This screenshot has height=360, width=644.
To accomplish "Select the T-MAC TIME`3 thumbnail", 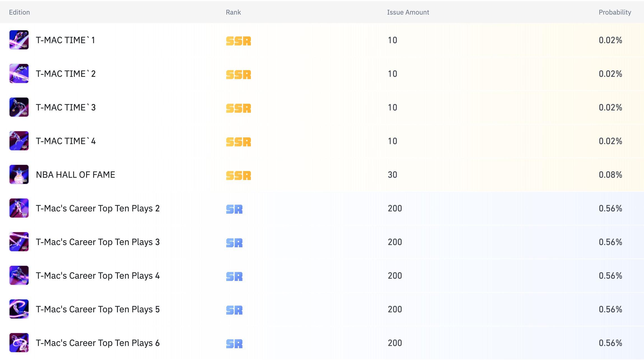I will coord(19,107).
